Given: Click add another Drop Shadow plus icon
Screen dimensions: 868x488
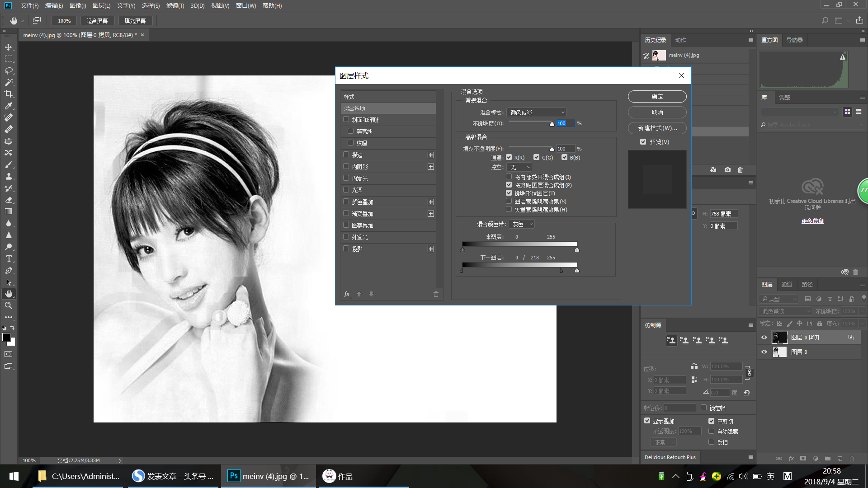Looking at the screenshot, I should pyautogui.click(x=431, y=249).
